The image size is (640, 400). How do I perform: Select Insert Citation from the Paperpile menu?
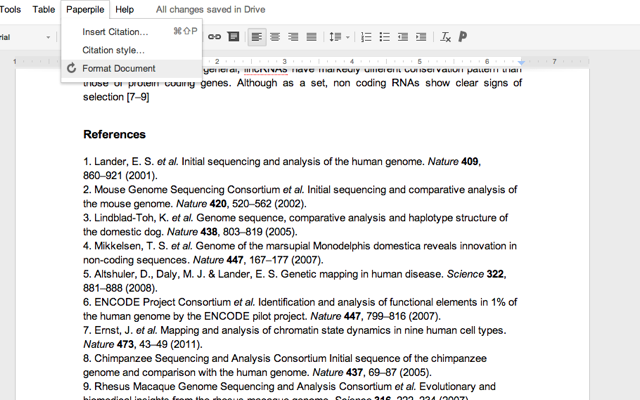[115, 31]
